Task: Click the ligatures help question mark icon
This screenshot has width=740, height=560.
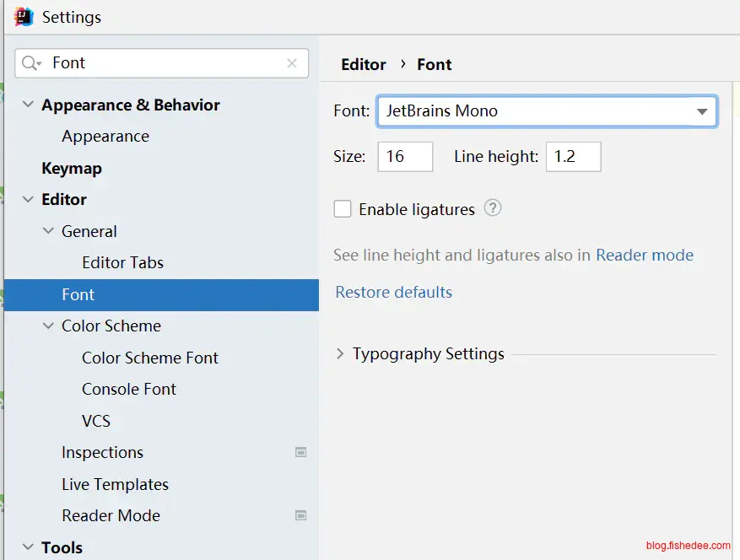Action: click(x=493, y=208)
